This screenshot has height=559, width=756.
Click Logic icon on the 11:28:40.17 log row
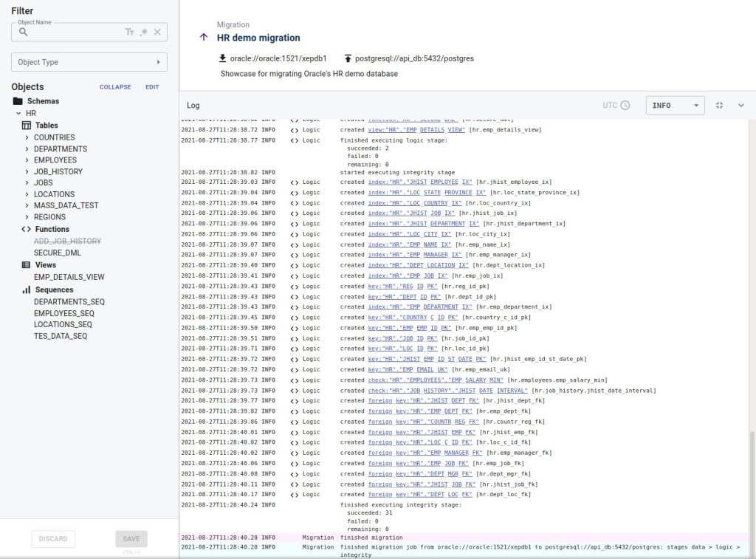[294, 495]
